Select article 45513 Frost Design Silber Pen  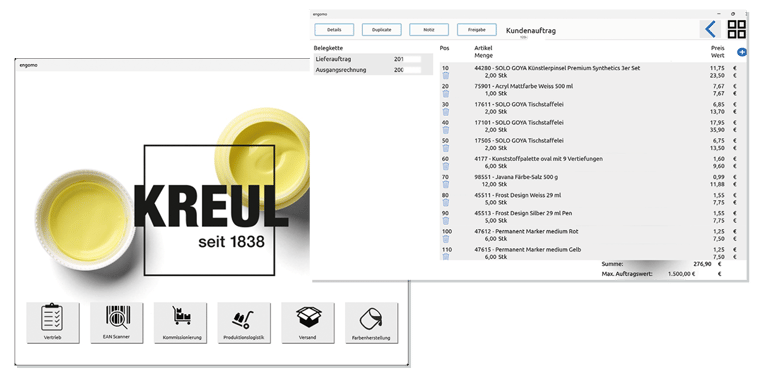(523, 214)
